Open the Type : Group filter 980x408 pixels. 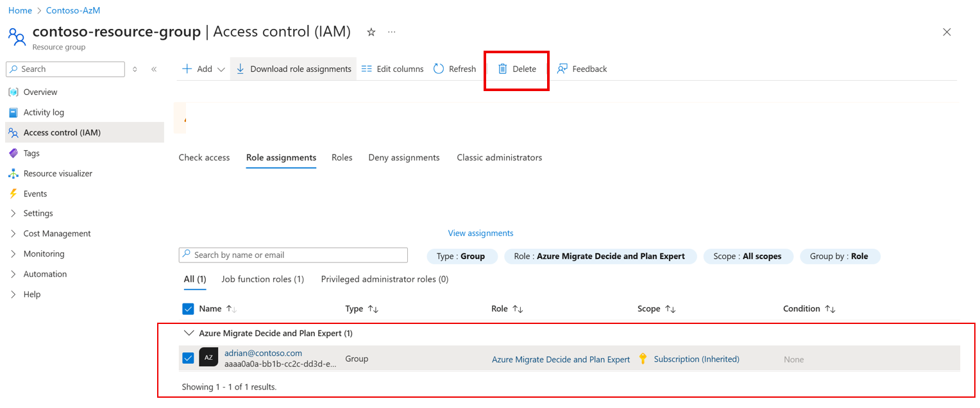pyautogui.click(x=461, y=257)
